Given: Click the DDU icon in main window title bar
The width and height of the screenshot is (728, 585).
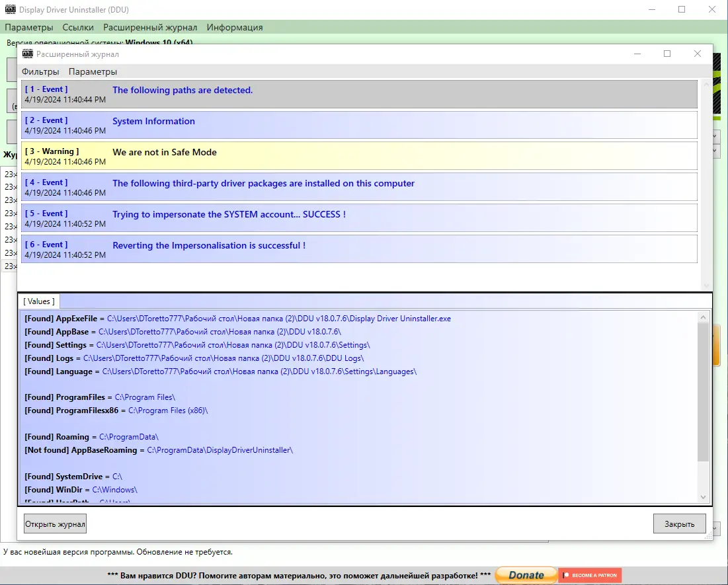Looking at the screenshot, I should point(10,9).
